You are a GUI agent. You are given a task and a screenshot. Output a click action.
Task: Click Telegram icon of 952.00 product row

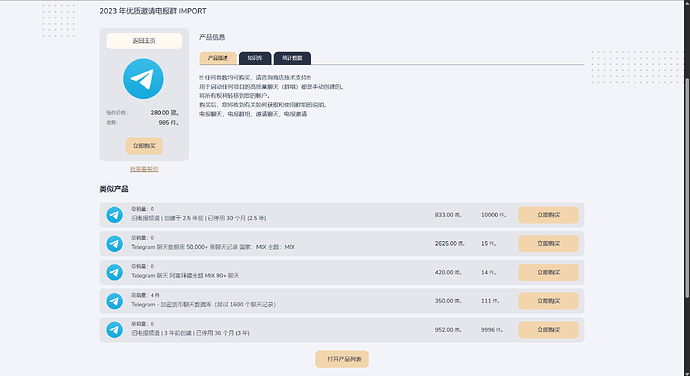(114, 330)
